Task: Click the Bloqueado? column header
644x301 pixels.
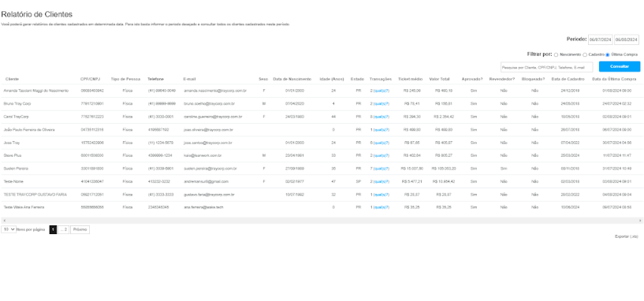Action: point(534,79)
